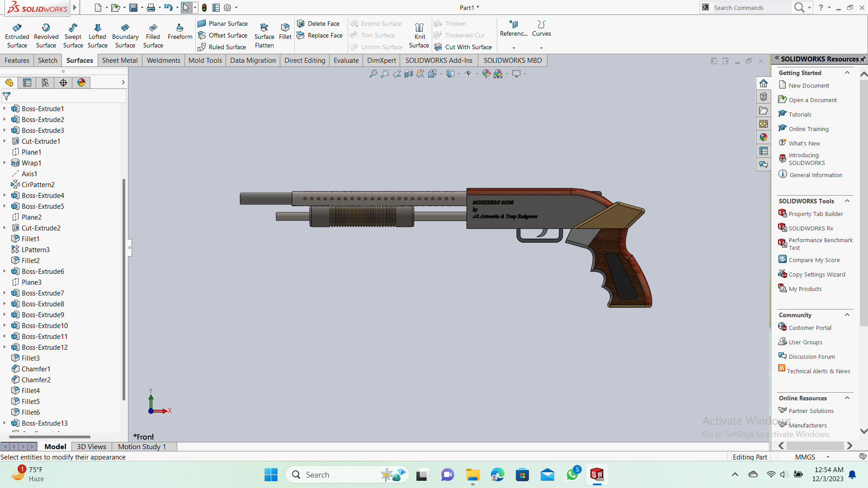
Task: Open the Evaluate ribbon tab
Action: (x=346, y=61)
